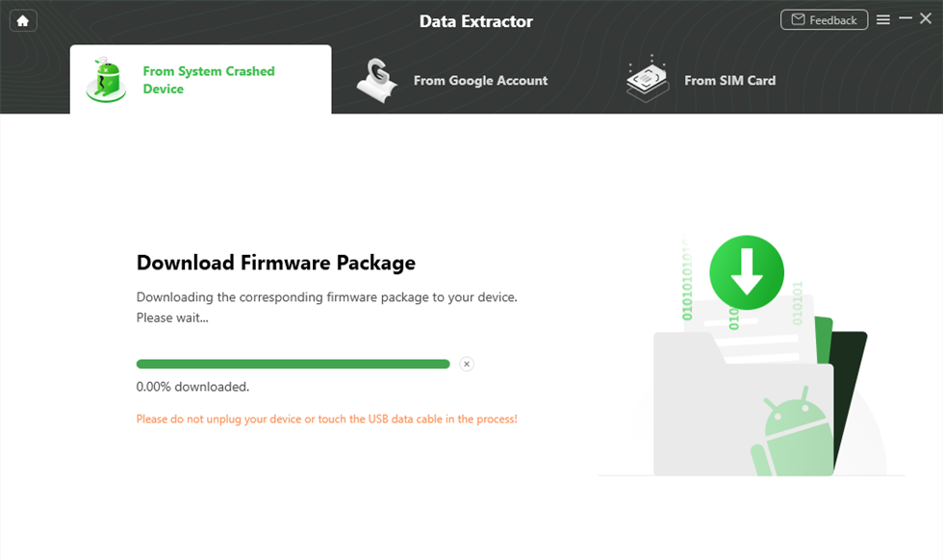943x560 pixels.
Task: Click the SIM card tab icon
Action: (x=648, y=80)
